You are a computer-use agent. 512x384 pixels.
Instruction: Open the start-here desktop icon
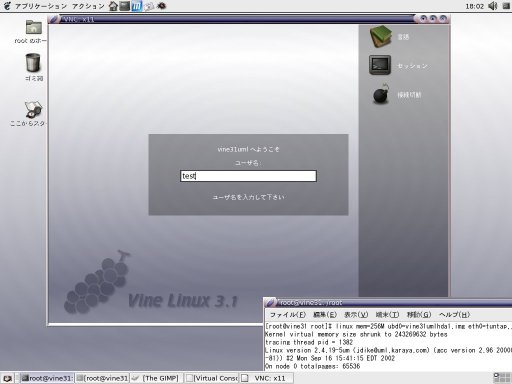pos(33,109)
